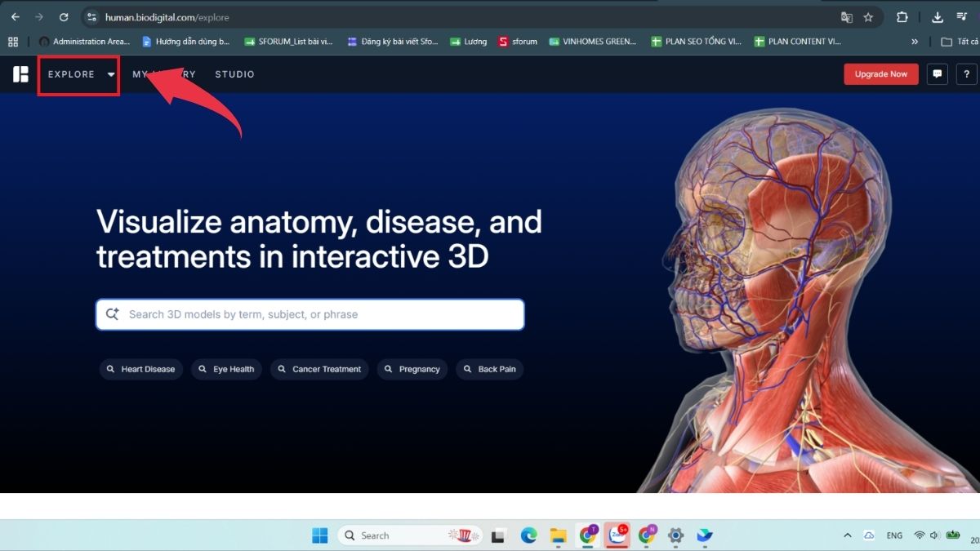
Task: Open Task View on the taskbar
Action: pyautogui.click(x=498, y=535)
